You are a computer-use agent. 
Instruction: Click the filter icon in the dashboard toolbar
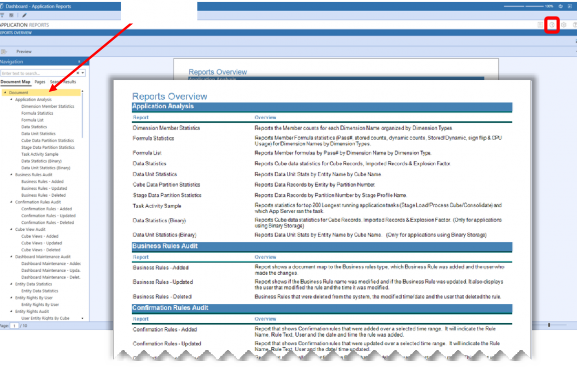coord(2,15)
